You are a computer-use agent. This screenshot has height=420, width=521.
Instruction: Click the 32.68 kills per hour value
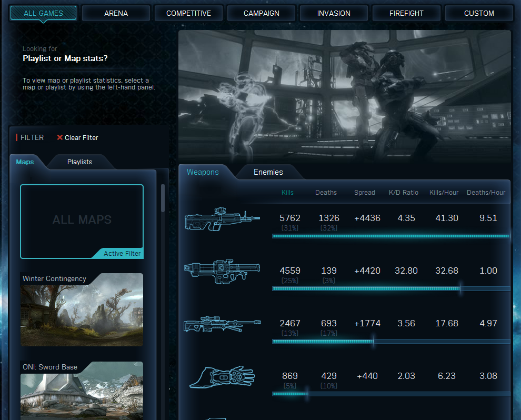[x=447, y=271]
